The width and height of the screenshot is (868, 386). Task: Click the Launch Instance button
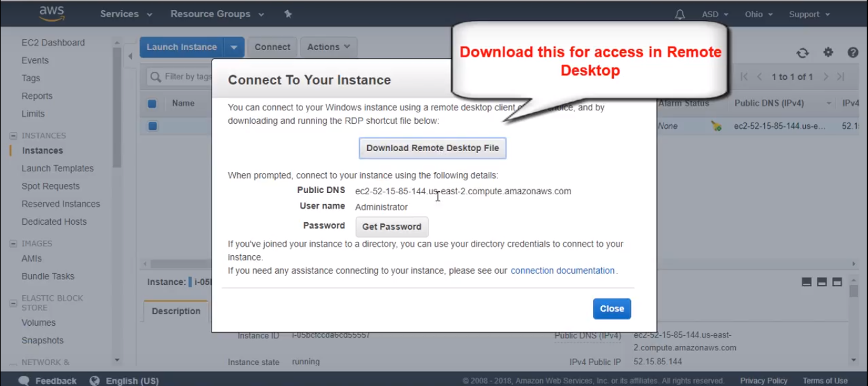[x=182, y=47]
